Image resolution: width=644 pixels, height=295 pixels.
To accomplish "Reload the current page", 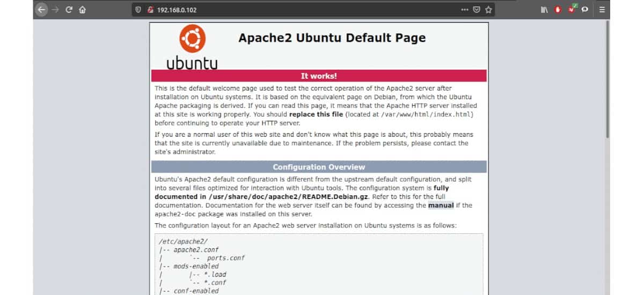I will 69,9.
